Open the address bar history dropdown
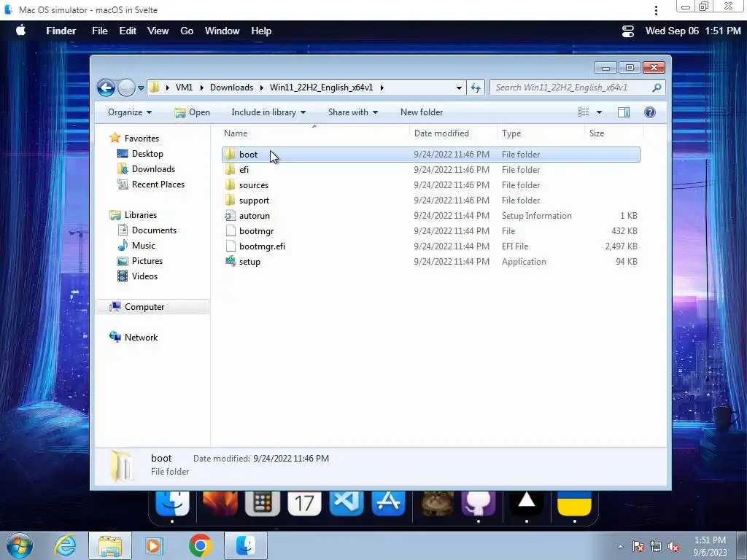 [x=459, y=88]
